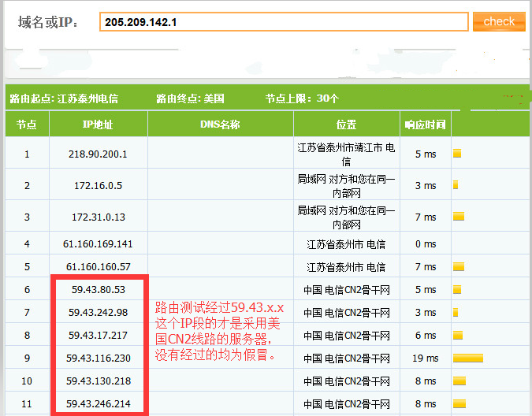Click the 节点上限 30个 label
532x416 pixels.
pos(302,98)
